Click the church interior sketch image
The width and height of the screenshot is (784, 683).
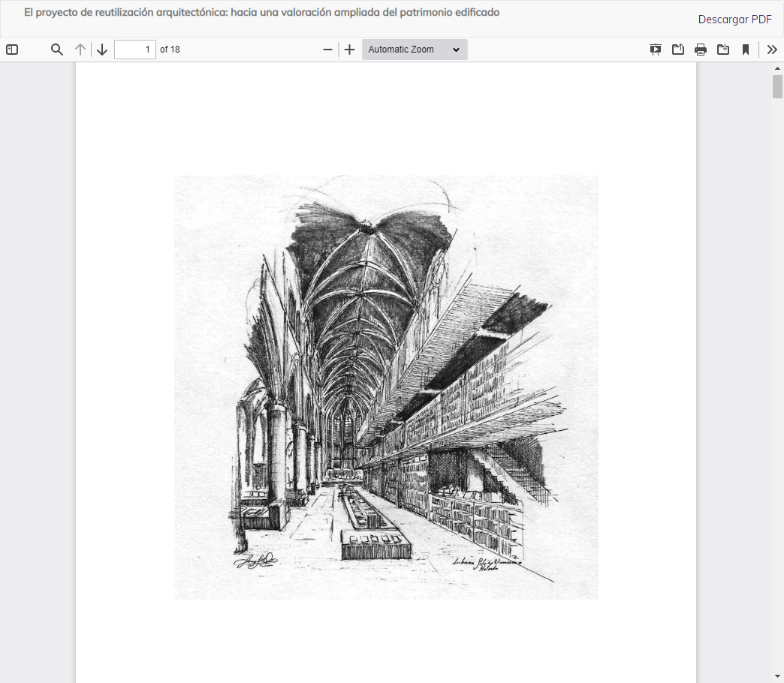(x=386, y=387)
